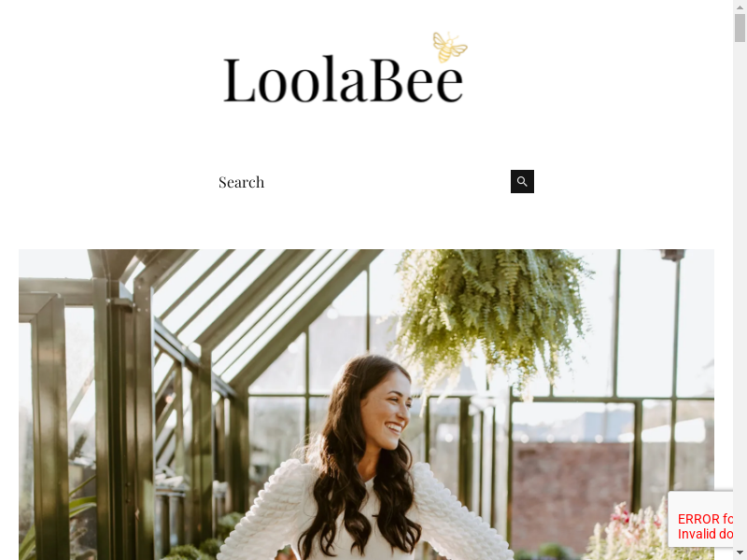Image resolution: width=747 pixels, height=560 pixels.
Task: Click the "Search" placeholder word
Action: 241,182
